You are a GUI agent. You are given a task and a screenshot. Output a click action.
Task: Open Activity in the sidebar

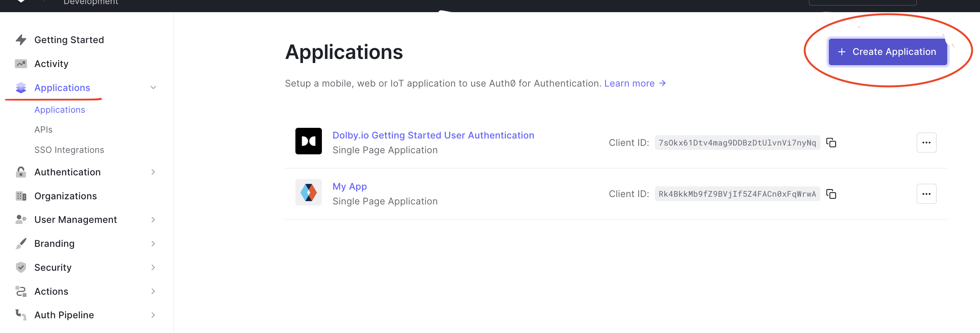(52, 64)
